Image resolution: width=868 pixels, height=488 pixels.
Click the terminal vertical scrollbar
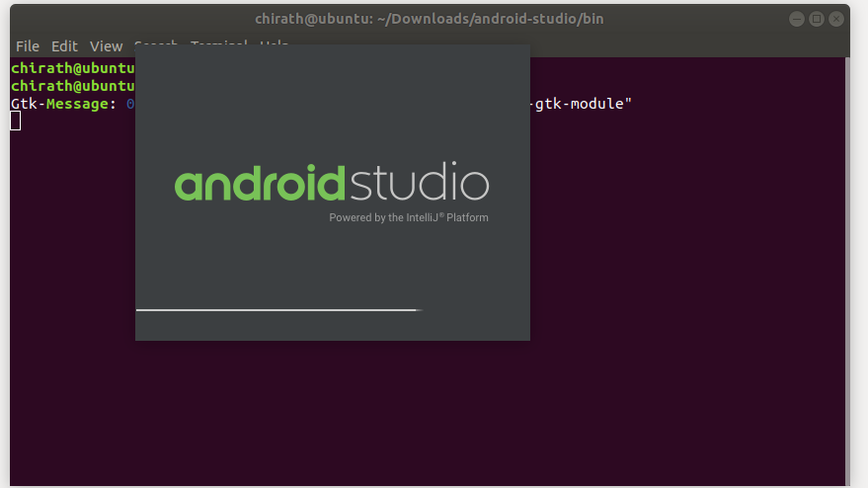(847, 272)
